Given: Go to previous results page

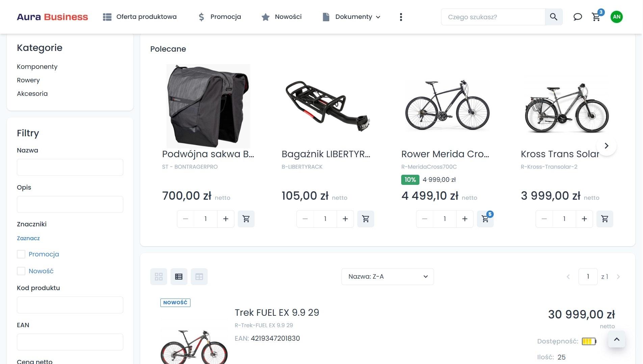Looking at the screenshot, I should [568, 277].
